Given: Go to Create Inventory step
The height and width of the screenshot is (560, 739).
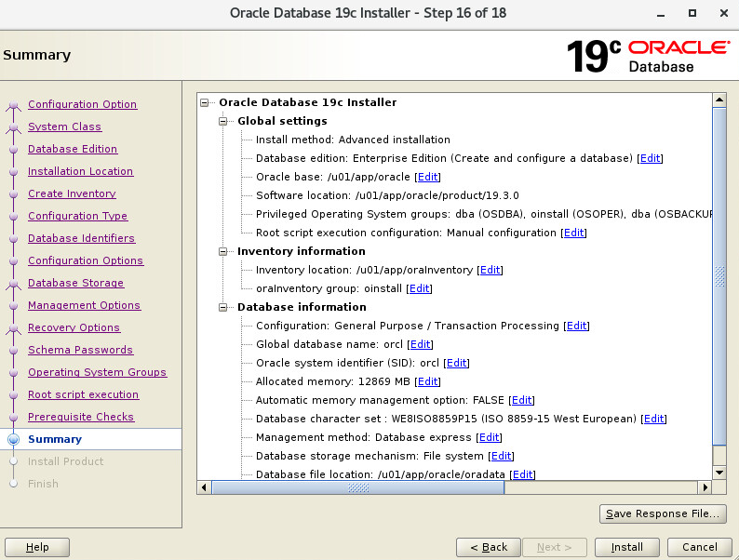Looking at the screenshot, I should pyautogui.click(x=72, y=193).
